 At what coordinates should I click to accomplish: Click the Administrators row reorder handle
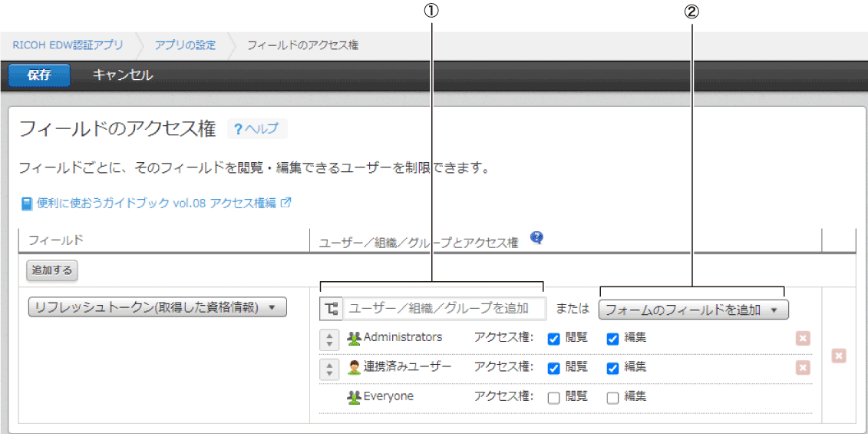point(328,339)
